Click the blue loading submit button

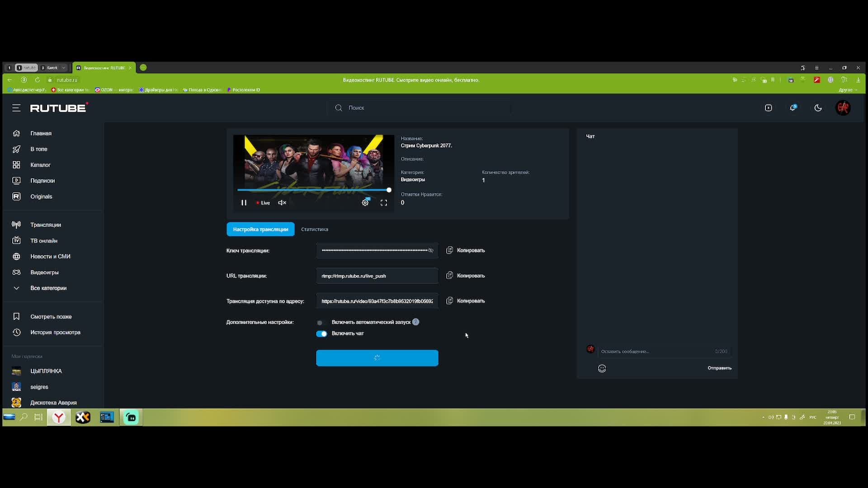click(x=377, y=358)
